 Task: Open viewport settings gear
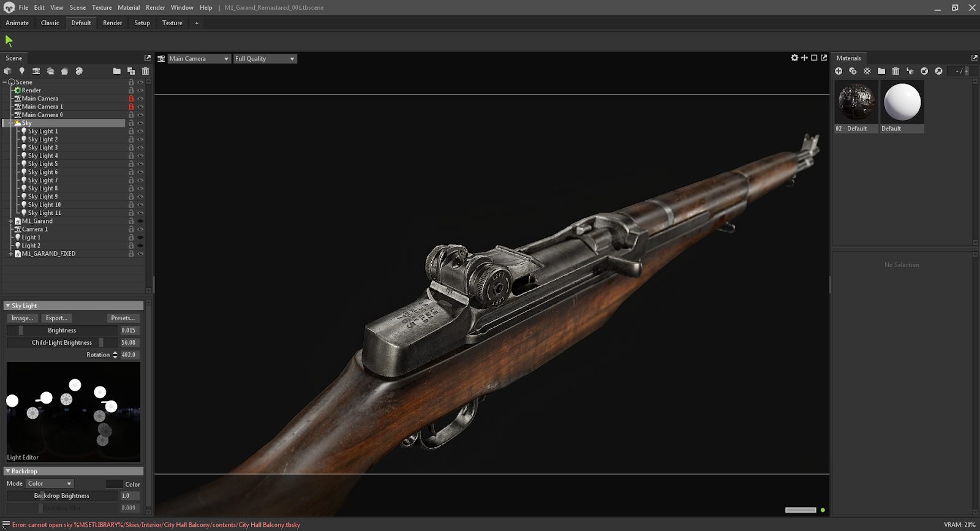[x=794, y=58]
